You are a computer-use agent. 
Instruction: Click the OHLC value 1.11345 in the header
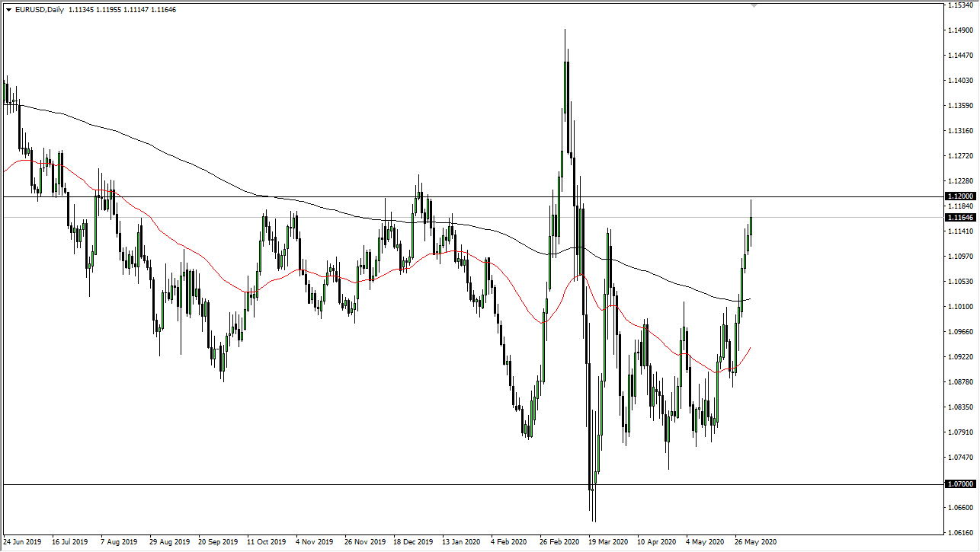(80, 10)
